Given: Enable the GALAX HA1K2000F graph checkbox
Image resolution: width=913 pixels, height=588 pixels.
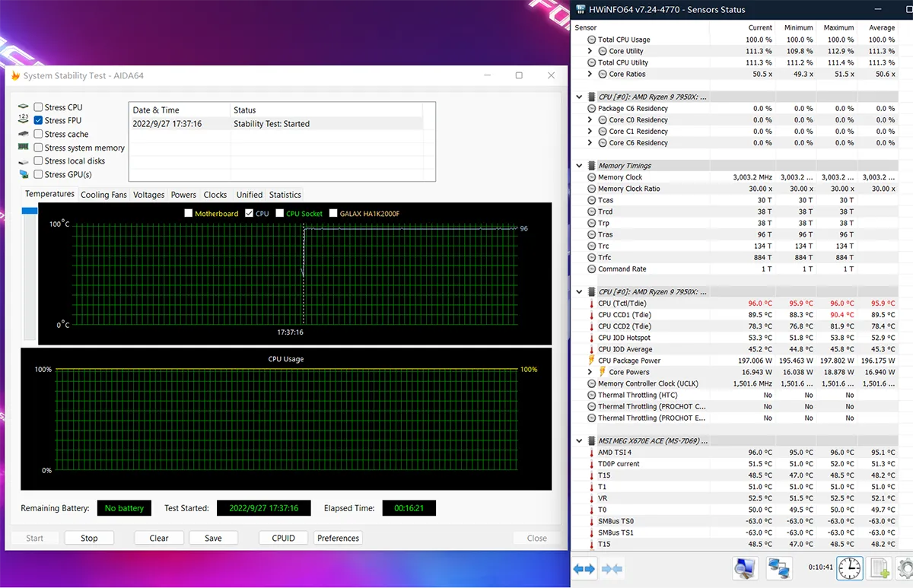Looking at the screenshot, I should [333, 214].
